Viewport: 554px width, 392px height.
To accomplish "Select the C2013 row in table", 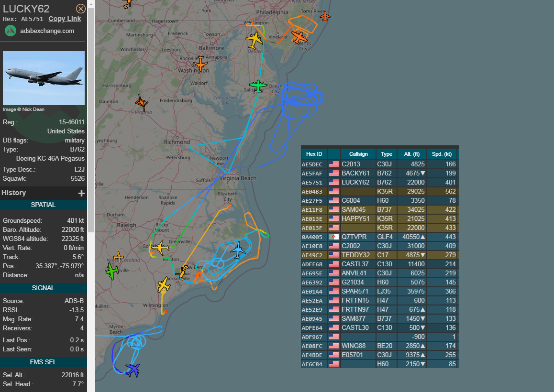I will [x=379, y=164].
